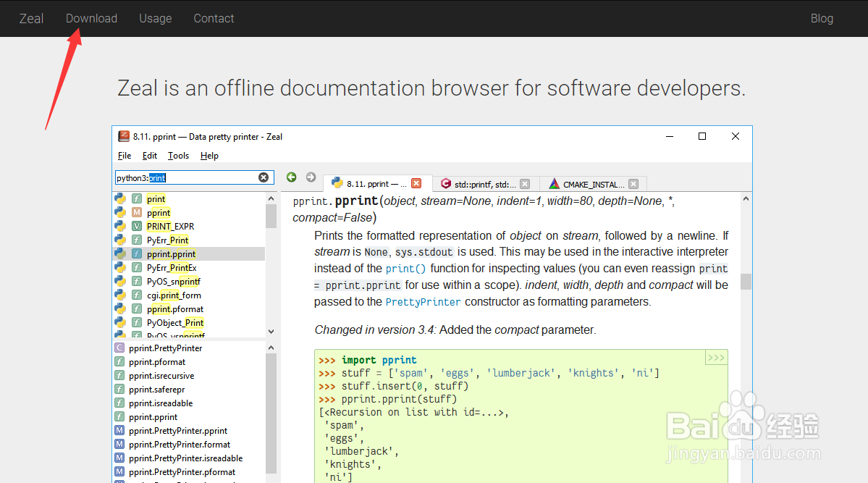Open pprint.PrettyPrinter.isreadable method entry

(185, 458)
